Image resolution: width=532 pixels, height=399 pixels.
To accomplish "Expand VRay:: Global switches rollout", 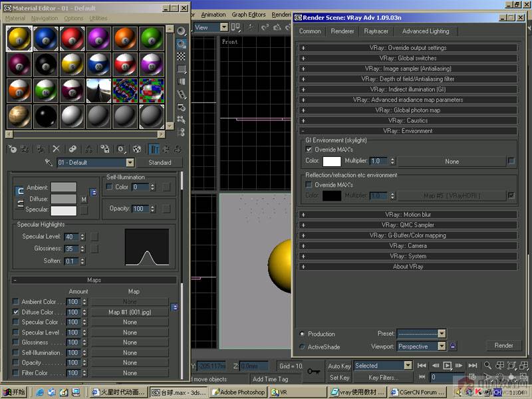I will pyautogui.click(x=408, y=58).
